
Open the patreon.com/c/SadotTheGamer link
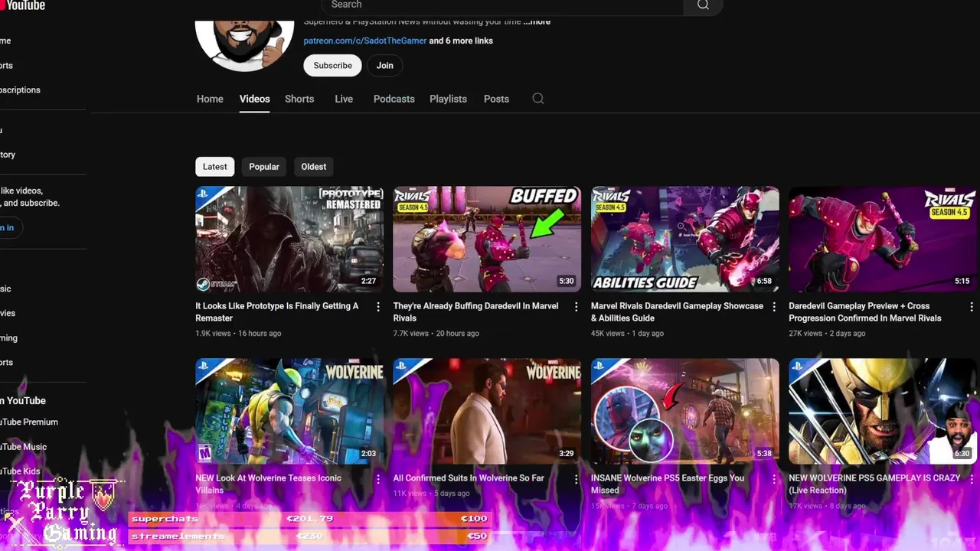[364, 41]
